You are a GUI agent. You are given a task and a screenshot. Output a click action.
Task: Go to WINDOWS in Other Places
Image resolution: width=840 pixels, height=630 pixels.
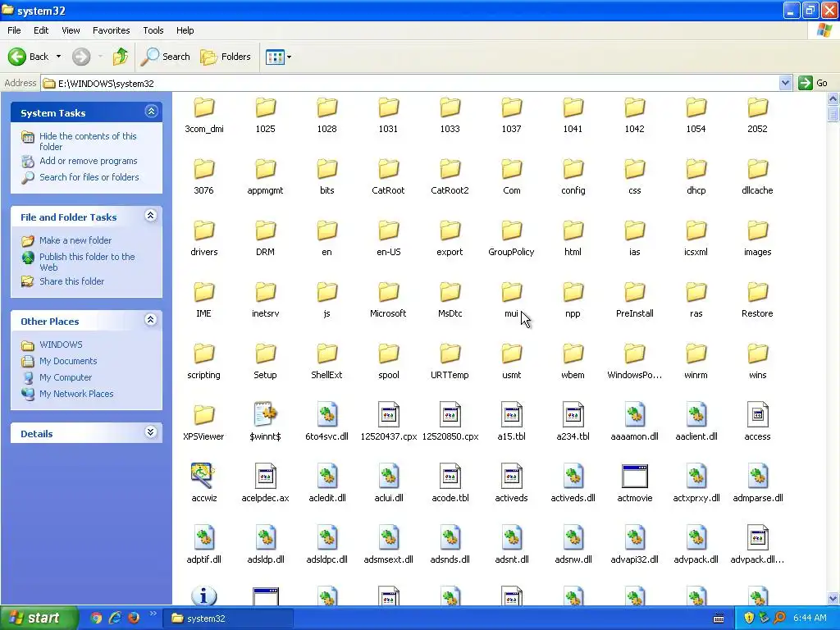click(61, 345)
